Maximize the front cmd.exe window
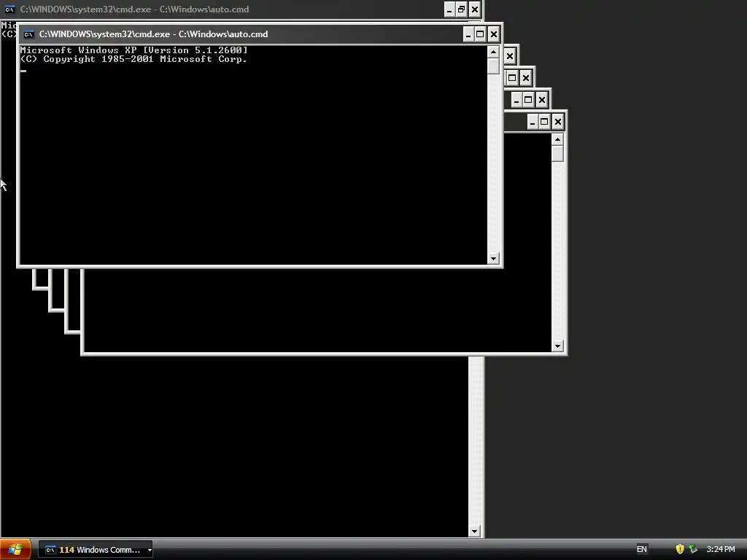Image resolution: width=747 pixels, height=560 pixels. [x=480, y=34]
